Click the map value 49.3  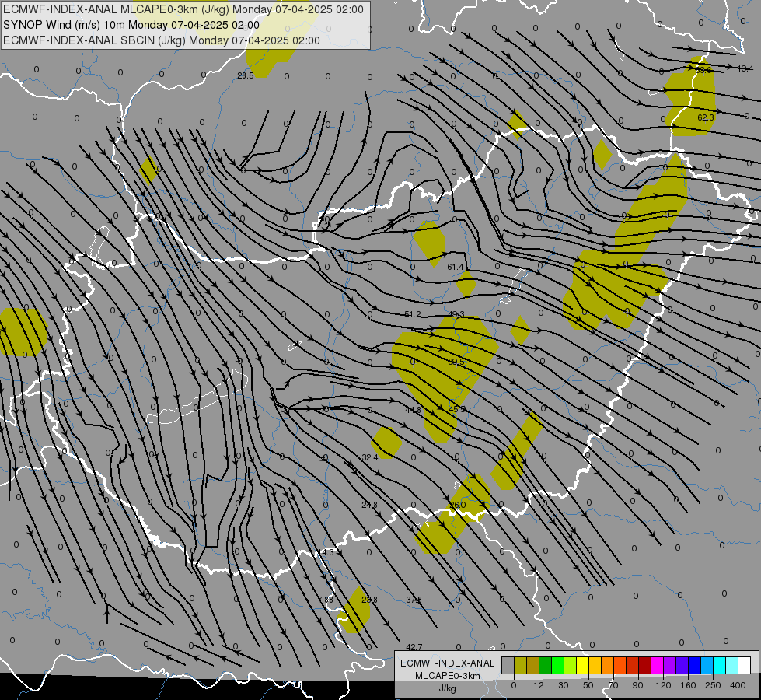coord(456,314)
